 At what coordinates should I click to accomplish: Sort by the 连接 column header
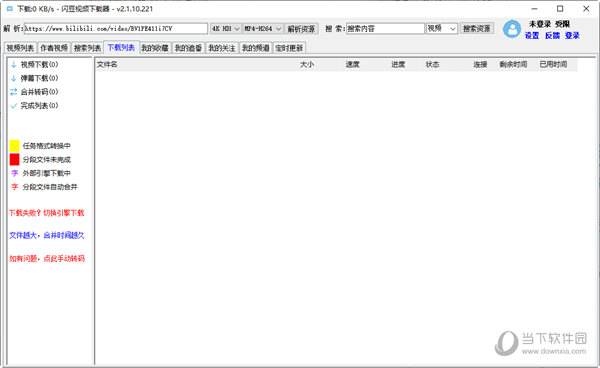(480, 65)
